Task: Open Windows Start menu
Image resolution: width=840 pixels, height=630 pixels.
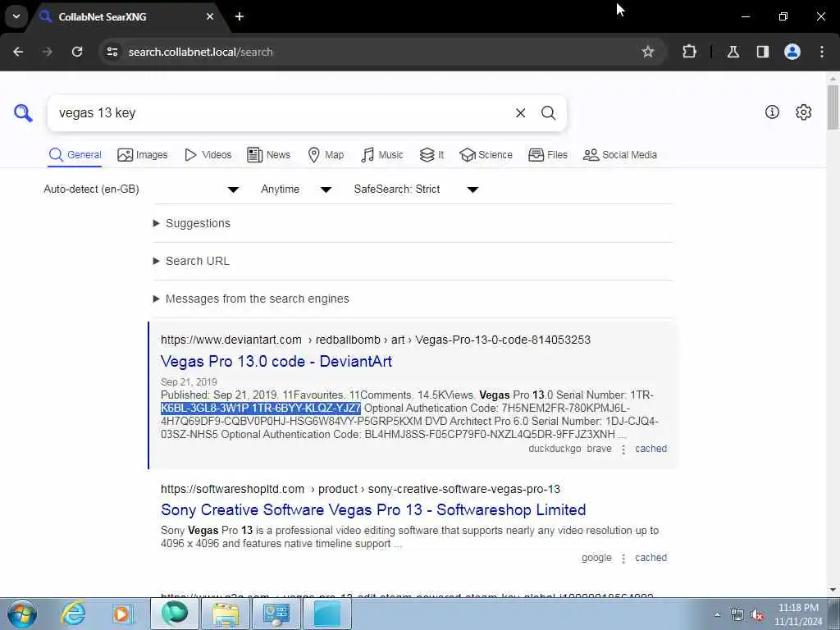Action: tap(22, 614)
